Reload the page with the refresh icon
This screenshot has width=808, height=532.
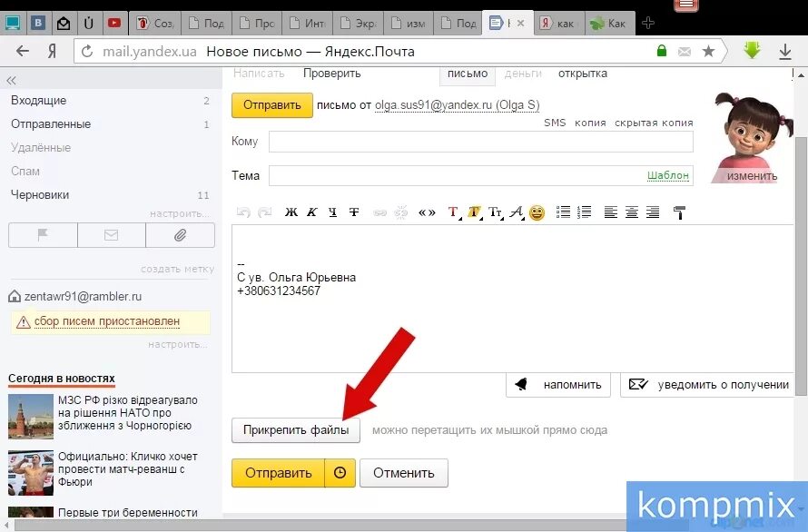[x=87, y=52]
